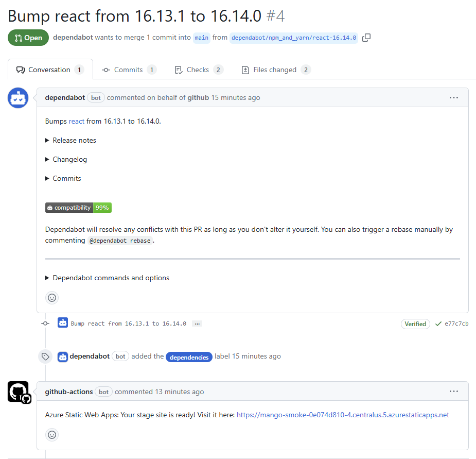This screenshot has width=476, height=459.
Task: Click small dependabot avatar on commit row
Action: coord(63,322)
